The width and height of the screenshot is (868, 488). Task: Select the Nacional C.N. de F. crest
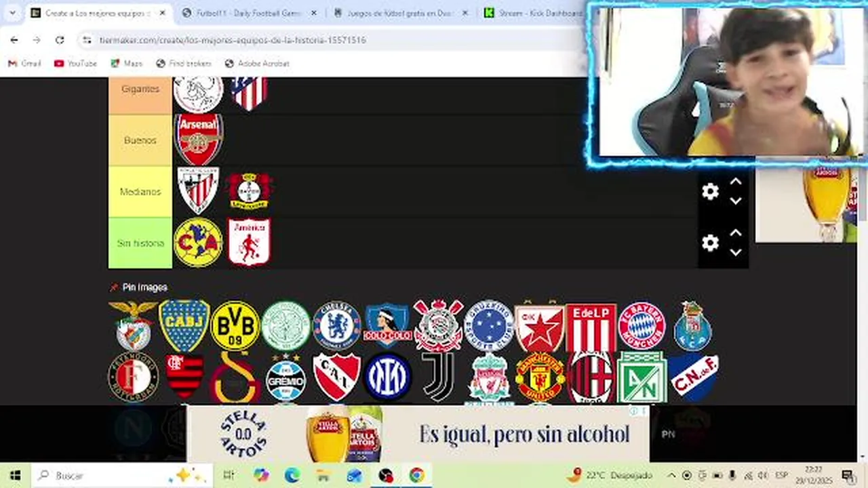point(693,377)
